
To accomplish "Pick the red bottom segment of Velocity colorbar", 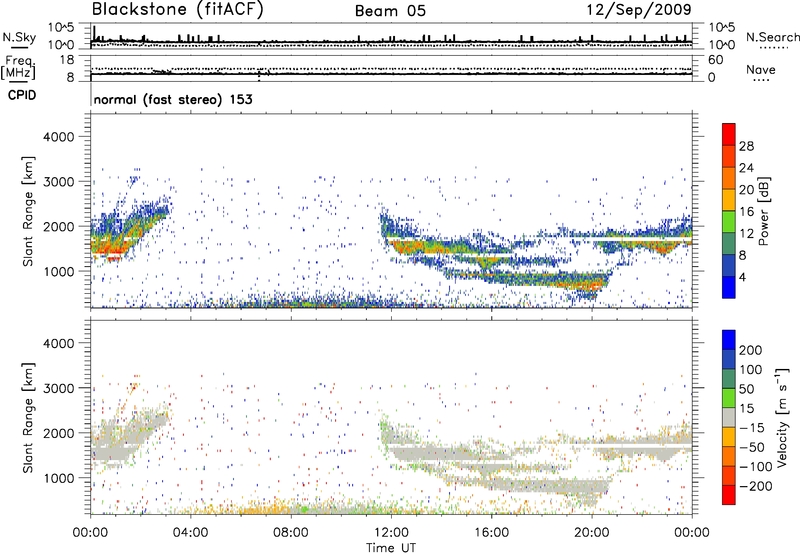I will point(729,495).
